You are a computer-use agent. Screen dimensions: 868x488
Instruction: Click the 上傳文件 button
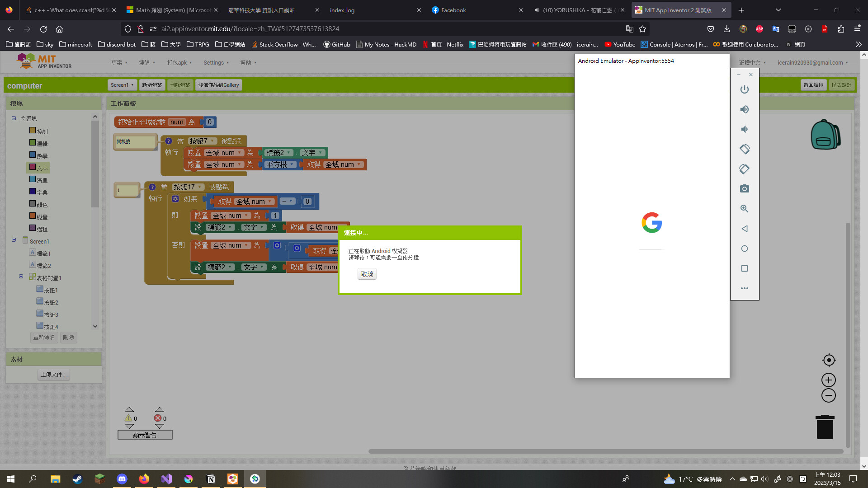(53, 375)
